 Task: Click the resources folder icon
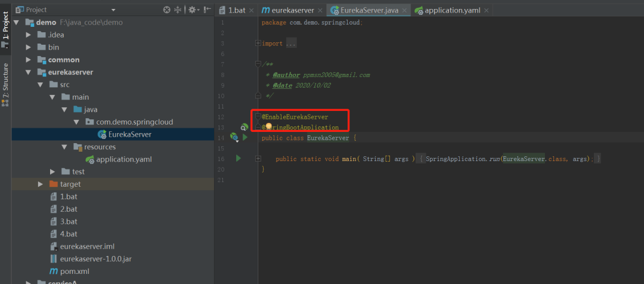pyautogui.click(x=78, y=147)
